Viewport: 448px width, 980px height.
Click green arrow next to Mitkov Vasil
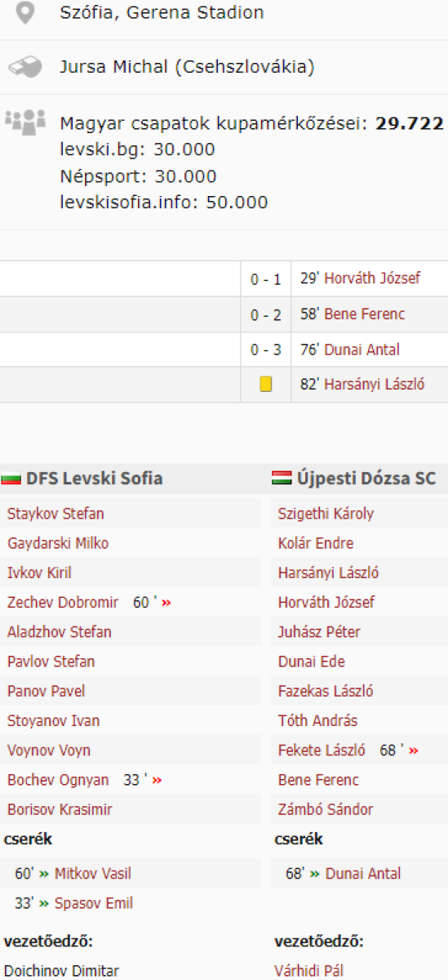pyautogui.click(x=45, y=874)
